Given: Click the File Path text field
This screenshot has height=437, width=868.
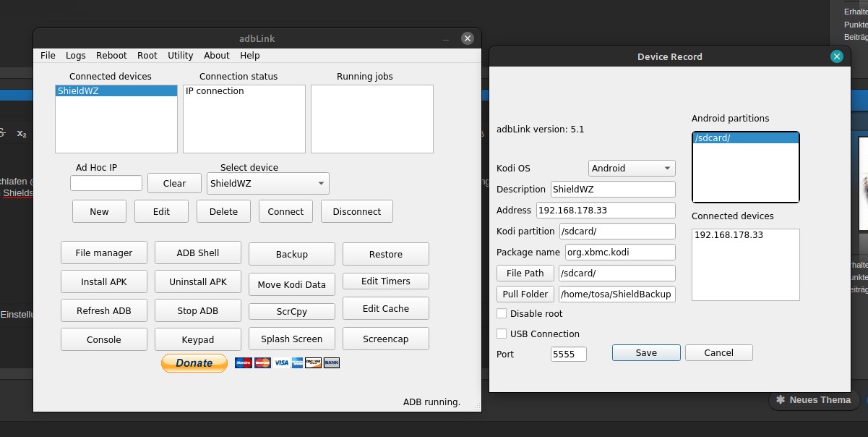Looking at the screenshot, I should tap(617, 273).
